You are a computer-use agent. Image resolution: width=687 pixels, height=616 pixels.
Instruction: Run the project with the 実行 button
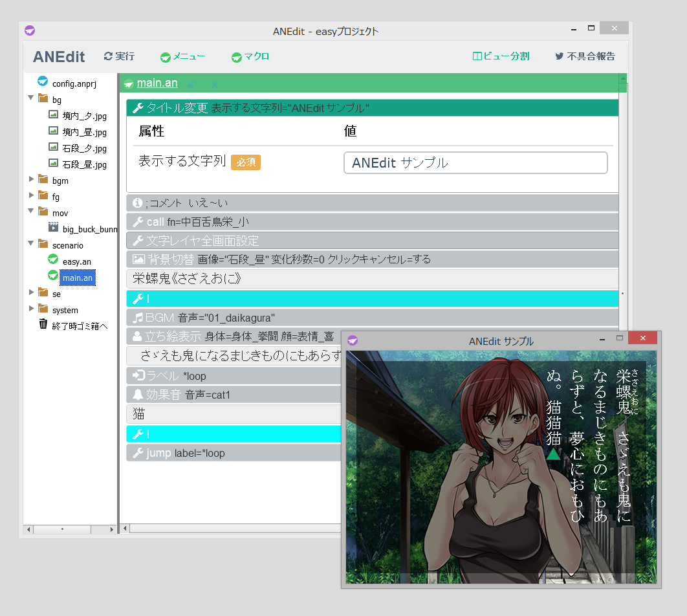point(119,56)
